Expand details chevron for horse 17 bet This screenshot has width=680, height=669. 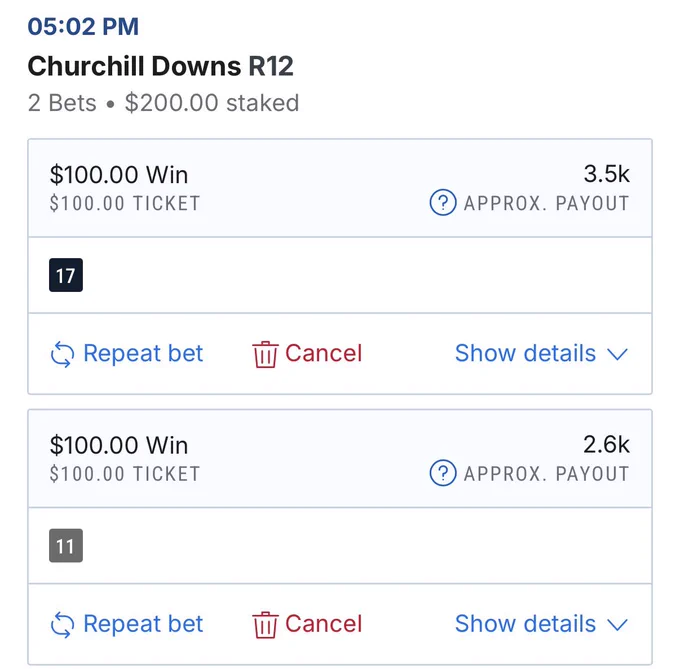(618, 355)
